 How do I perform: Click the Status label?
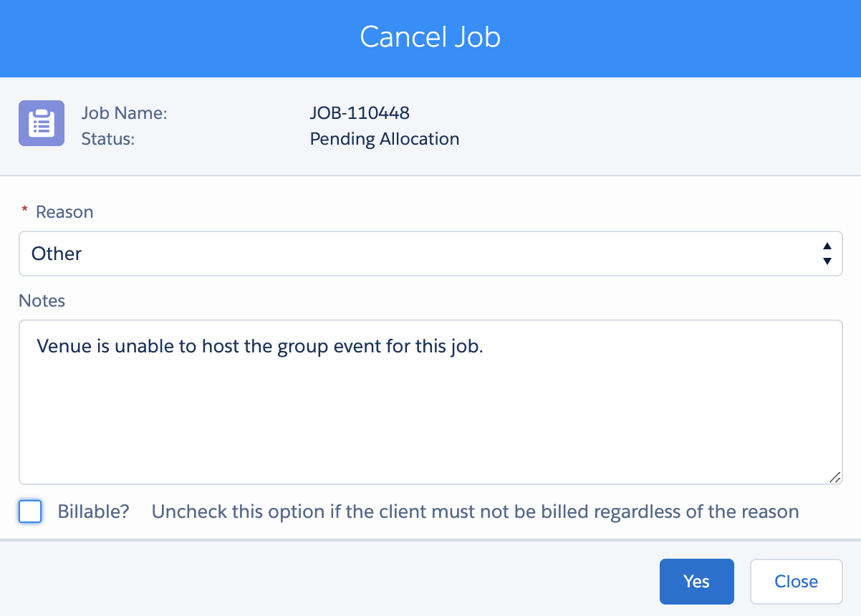[x=108, y=139]
